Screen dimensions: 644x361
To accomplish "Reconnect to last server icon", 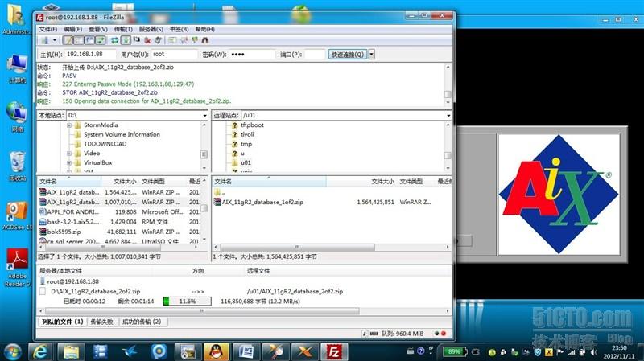I will (x=158, y=40).
